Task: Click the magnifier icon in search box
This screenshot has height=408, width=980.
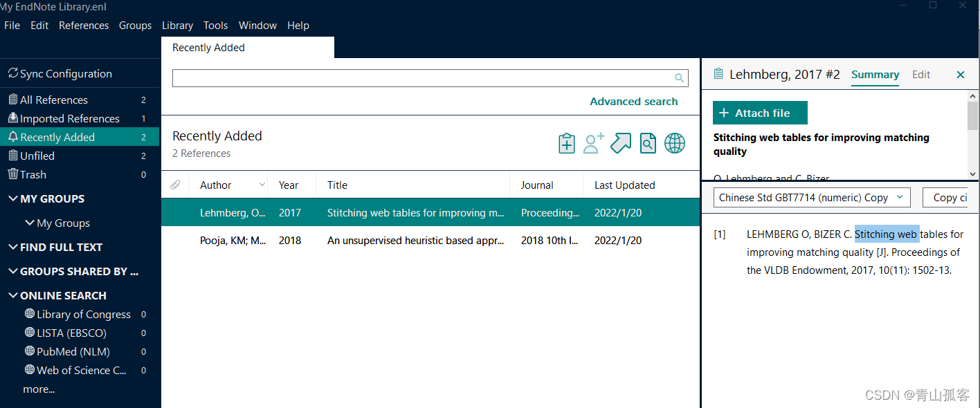Action: point(680,78)
